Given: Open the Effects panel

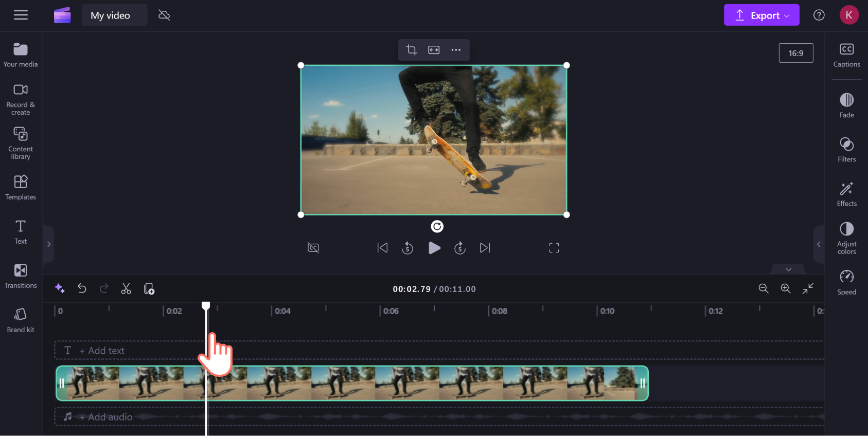Looking at the screenshot, I should (x=846, y=194).
